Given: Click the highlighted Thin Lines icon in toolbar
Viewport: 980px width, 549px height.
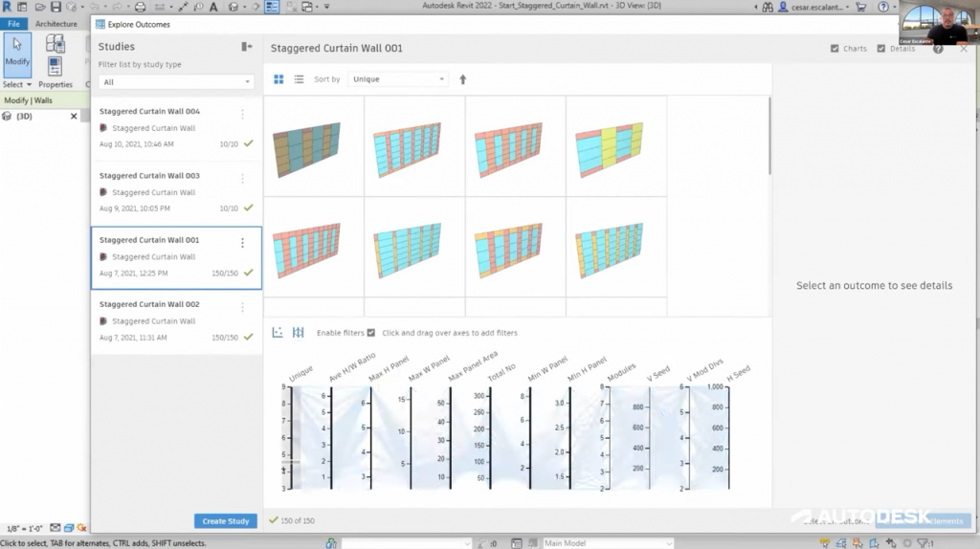Looking at the screenshot, I should coord(272,7).
